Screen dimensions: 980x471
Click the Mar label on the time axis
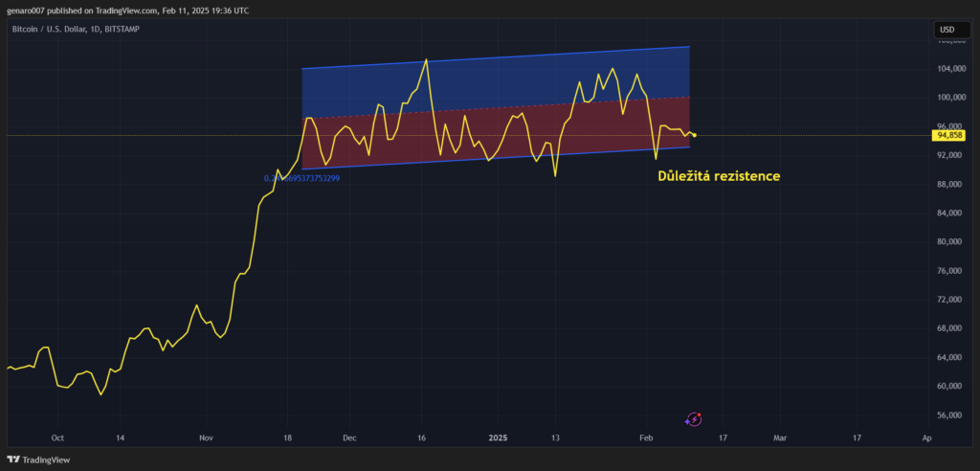point(780,437)
